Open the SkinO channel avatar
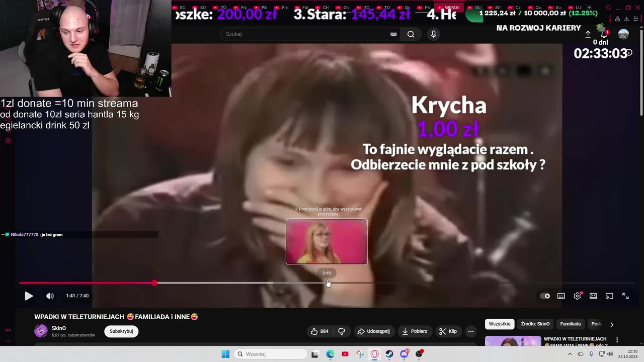This screenshot has height=362, width=644. point(41,331)
